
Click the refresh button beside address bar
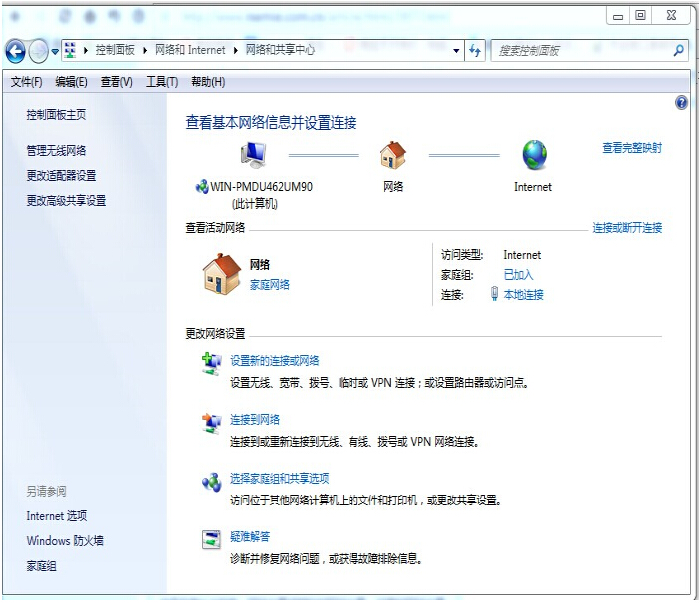[x=475, y=51]
